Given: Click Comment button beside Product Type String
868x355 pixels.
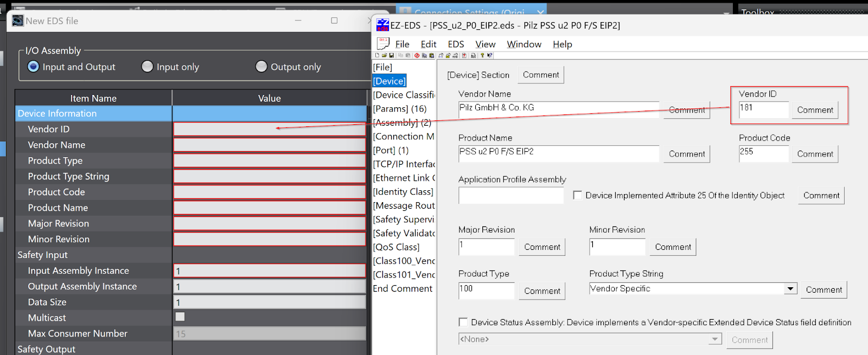Looking at the screenshot, I should [x=824, y=289].
